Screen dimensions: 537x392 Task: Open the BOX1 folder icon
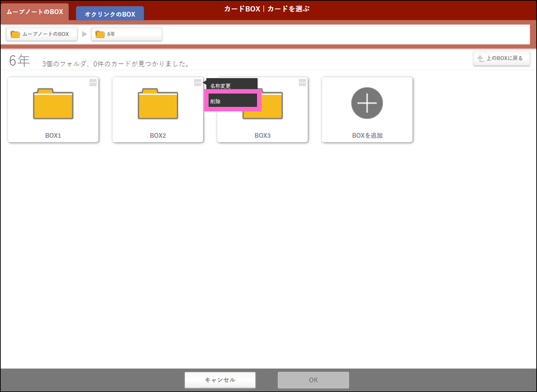tap(53, 104)
